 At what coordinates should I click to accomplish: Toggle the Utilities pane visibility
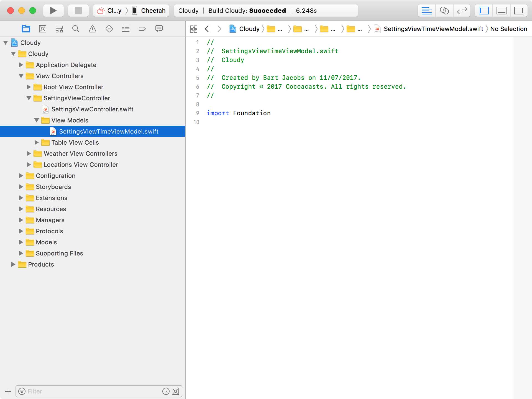click(x=519, y=11)
